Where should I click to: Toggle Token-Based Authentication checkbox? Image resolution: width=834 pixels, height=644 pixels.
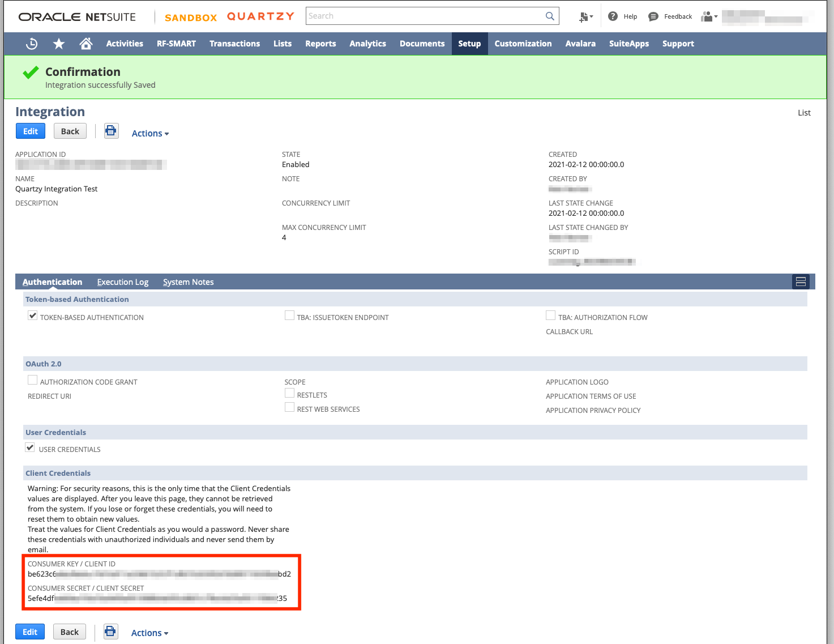click(33, 316)
